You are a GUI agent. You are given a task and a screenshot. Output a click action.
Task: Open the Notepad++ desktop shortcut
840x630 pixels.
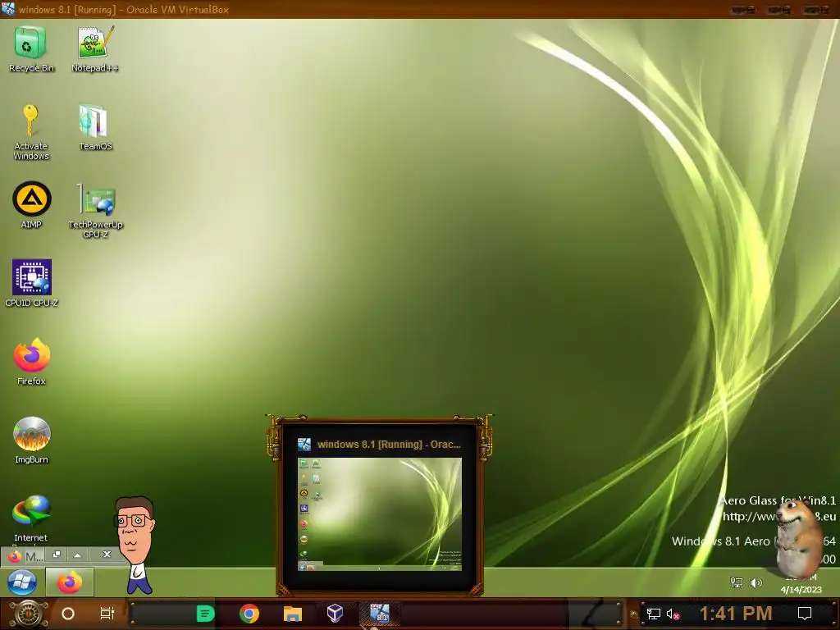coord(95,48)
